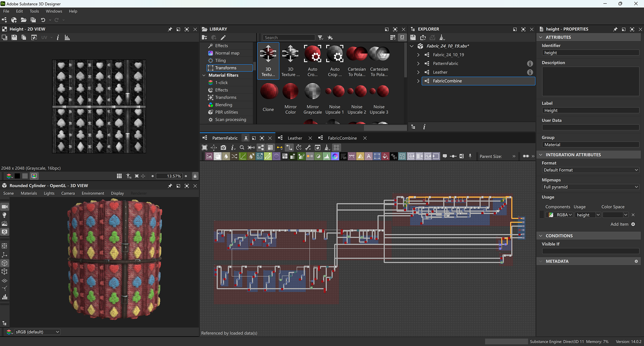Save package via Explorer floppy icon

[413, 38]
